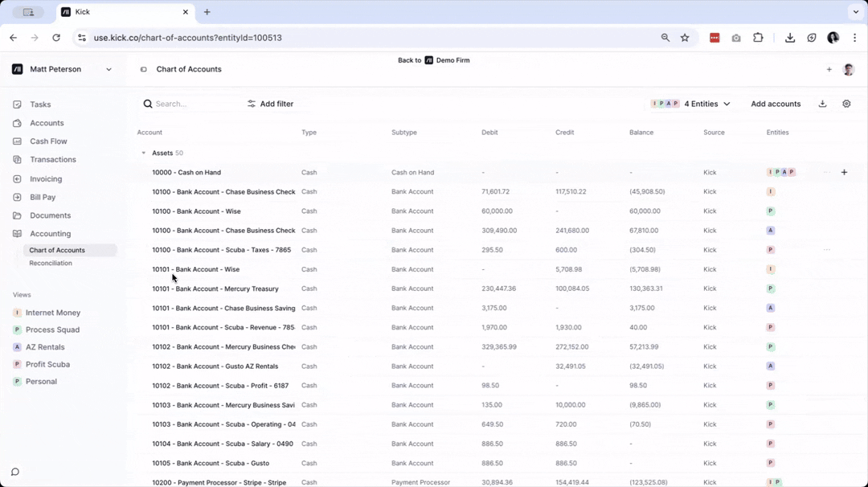Open the browser extensions puzzle icon
The height and width of the screenshot is (487, 868).
point(758,38)
